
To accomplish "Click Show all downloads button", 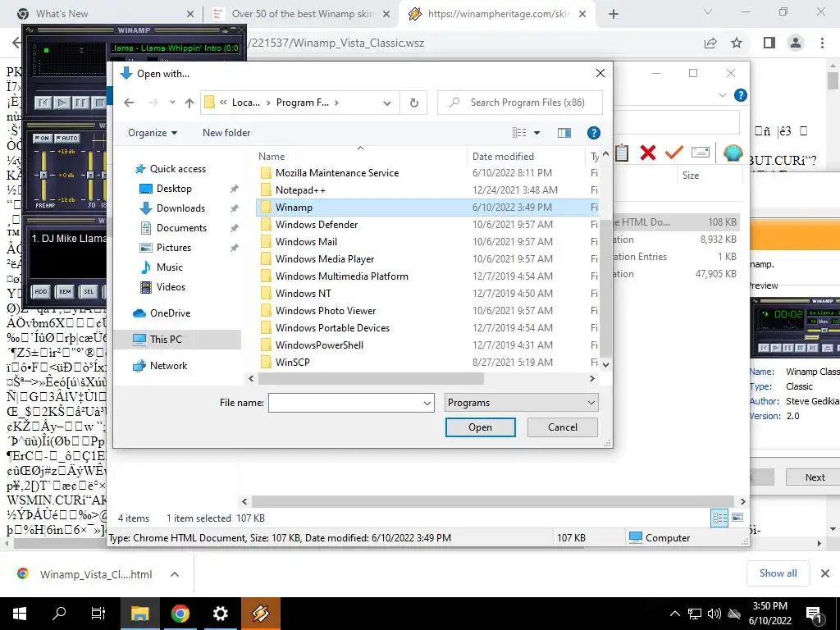I will (778, 573).
